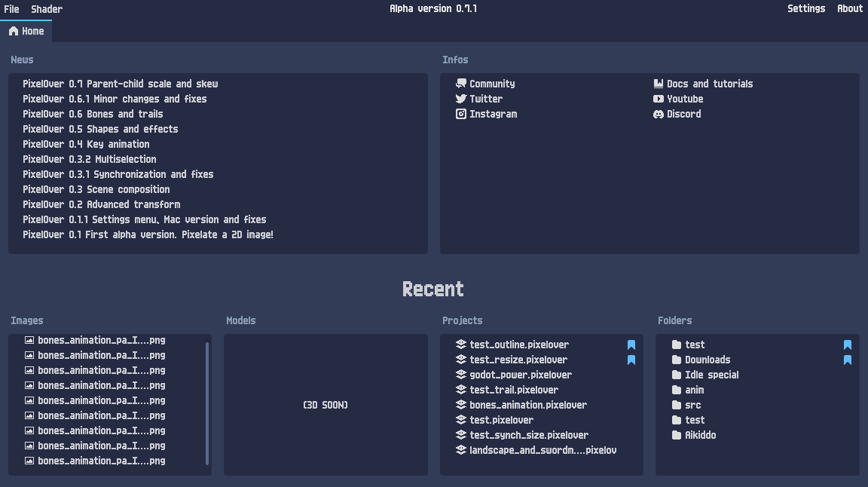Open the test.pixelover project
Screen dimensions: 868x487
pos(502,420)
